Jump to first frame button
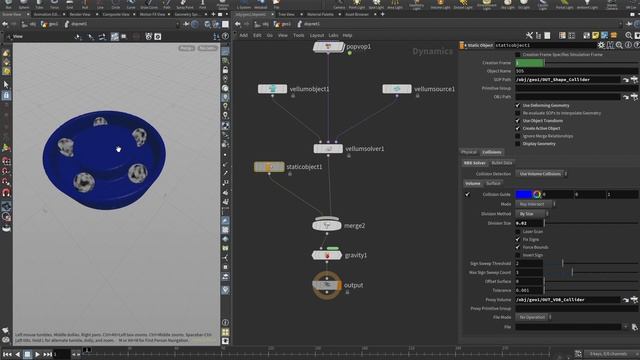The image size is (640, 360). click(7, 354)
